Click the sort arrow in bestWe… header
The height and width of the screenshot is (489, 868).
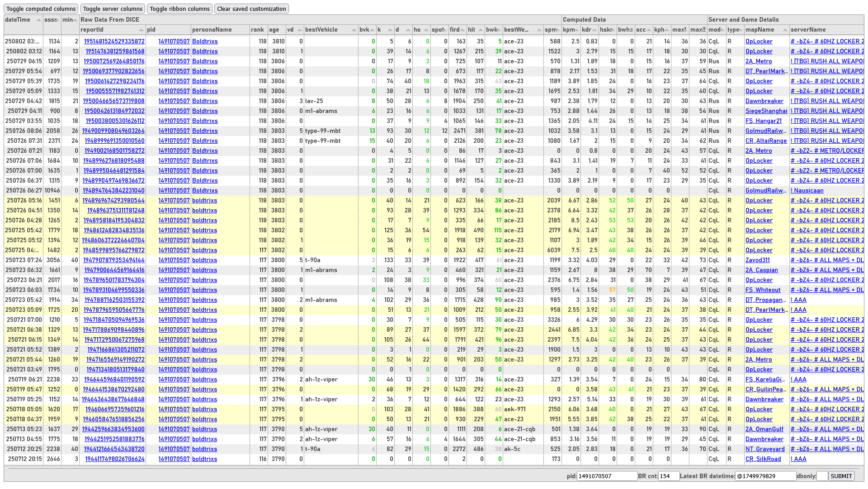539,30
